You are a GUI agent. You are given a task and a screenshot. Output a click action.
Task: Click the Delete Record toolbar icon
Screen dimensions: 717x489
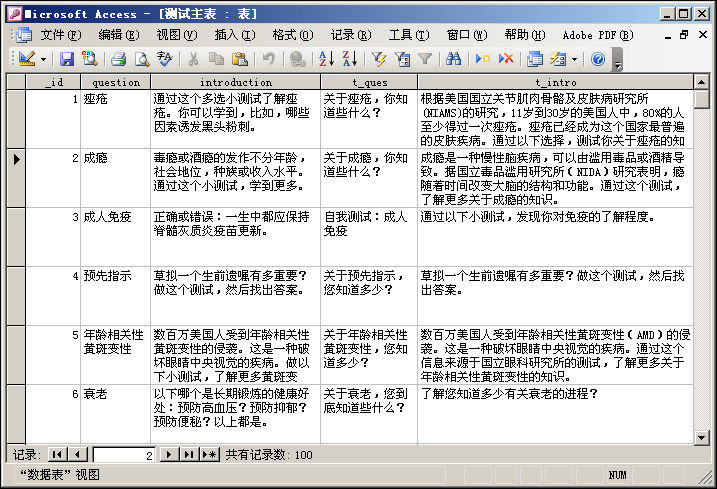[506, 59]
